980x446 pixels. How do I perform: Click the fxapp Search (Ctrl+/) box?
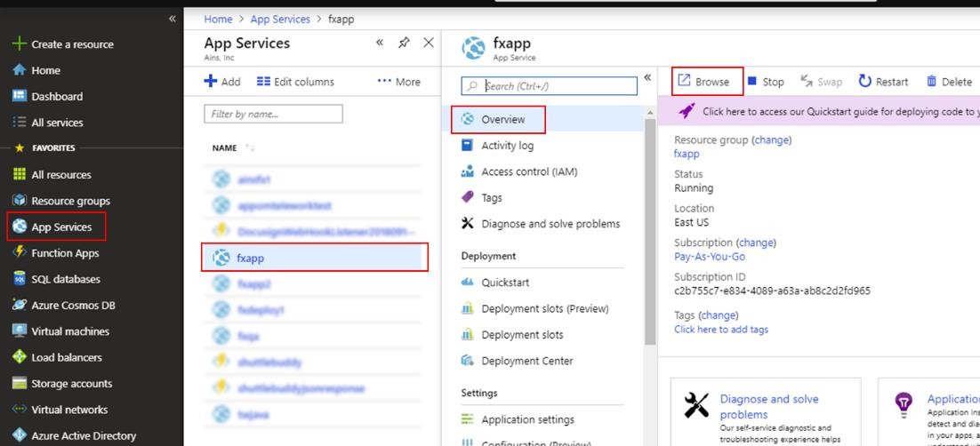pos(550,85)
